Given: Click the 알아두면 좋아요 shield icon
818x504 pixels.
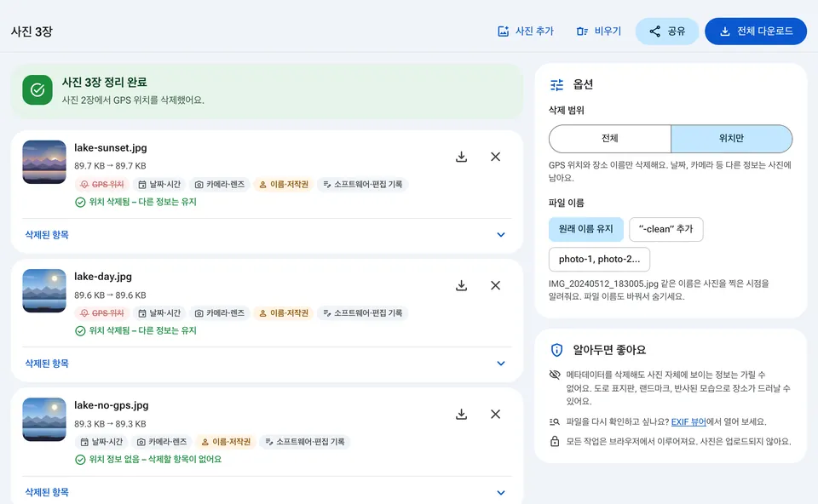Looking at the screenshot, I should pos(556,350).
